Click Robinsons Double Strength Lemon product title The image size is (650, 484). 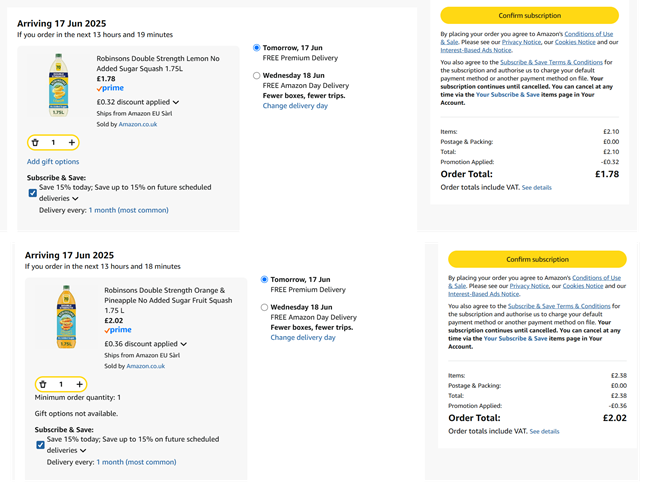pyautogui.click(x=158, y=63)
